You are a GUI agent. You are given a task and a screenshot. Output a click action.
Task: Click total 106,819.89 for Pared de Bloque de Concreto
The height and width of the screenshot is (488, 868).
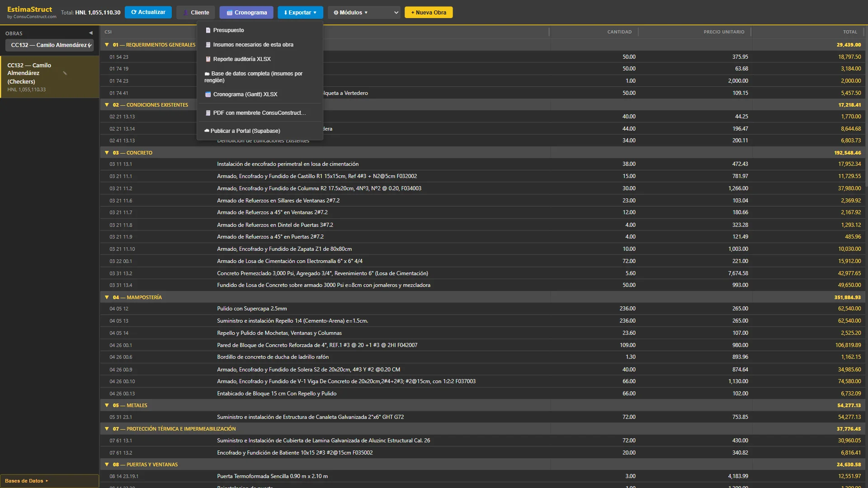[x=848, y=345]
